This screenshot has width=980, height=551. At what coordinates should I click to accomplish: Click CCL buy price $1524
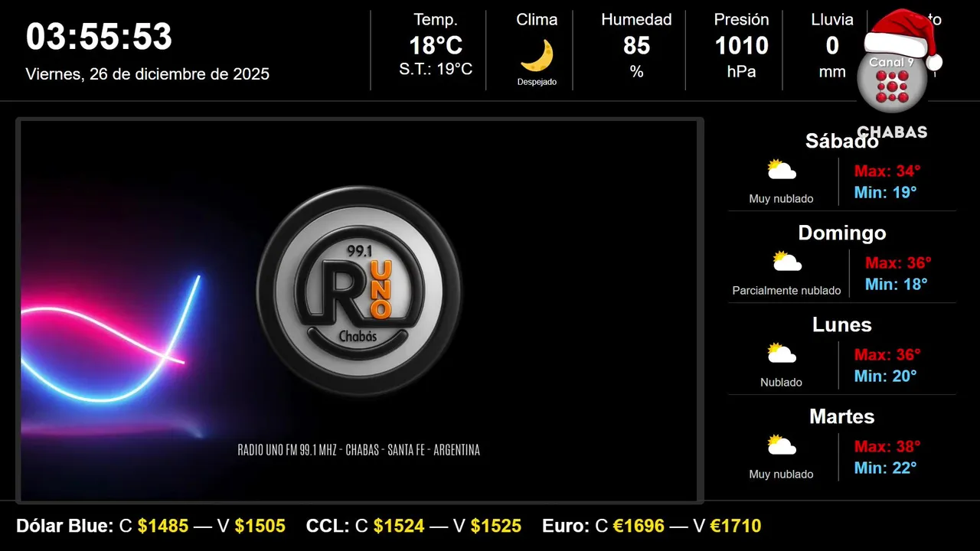[399, 526]
